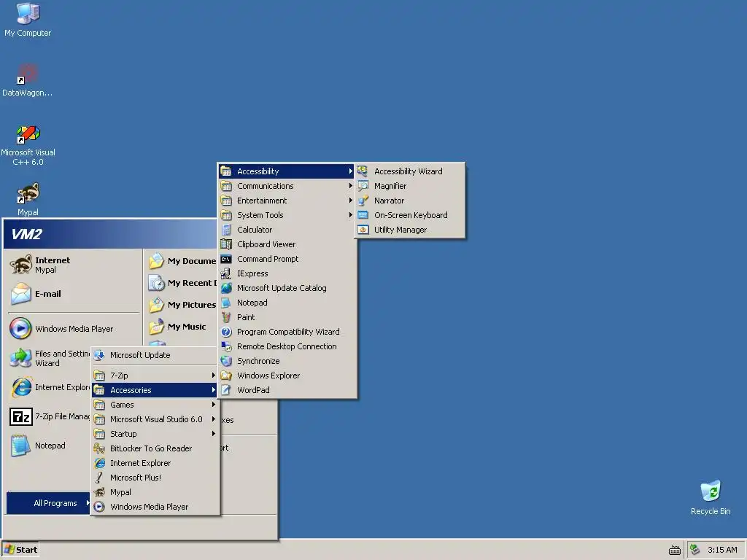747x560 pixels.
Task: Click the On-Screen Keyboard icon
Action: tap(363, 215)
